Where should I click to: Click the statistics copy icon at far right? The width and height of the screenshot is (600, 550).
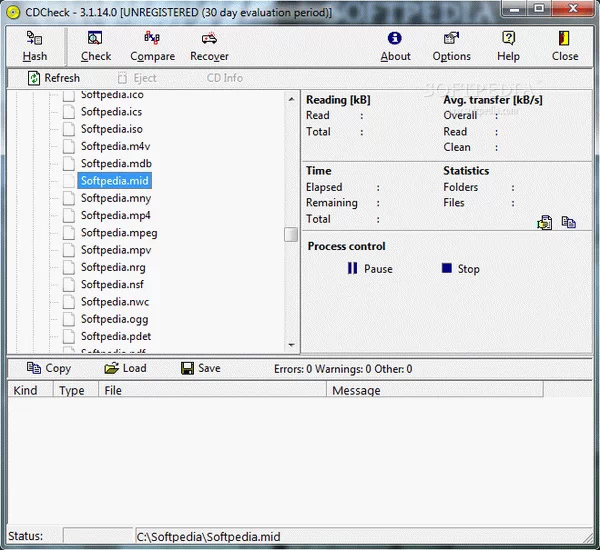coord(568,223)
